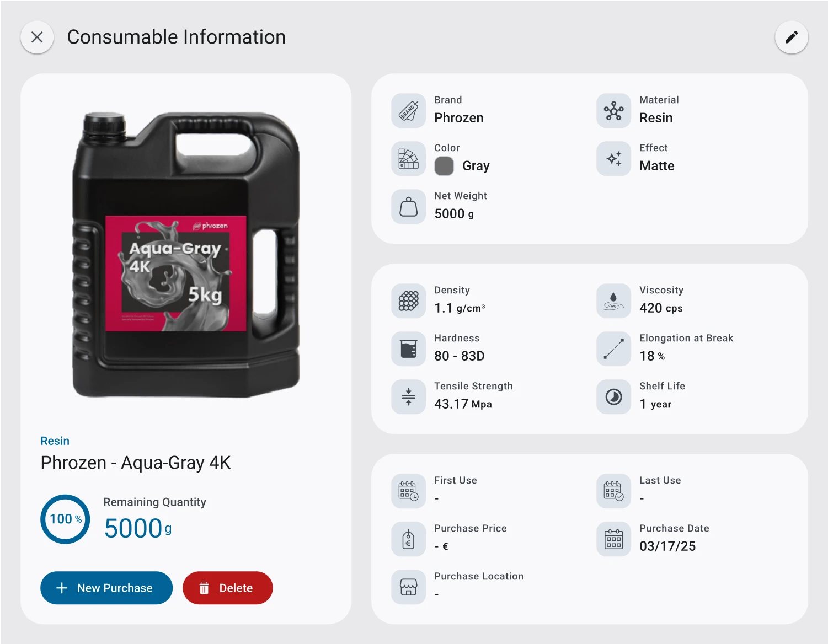The image size is (828, 644).
Task: Click the Brand value 'Phrozen'
Action: click(x=459, y=118)
